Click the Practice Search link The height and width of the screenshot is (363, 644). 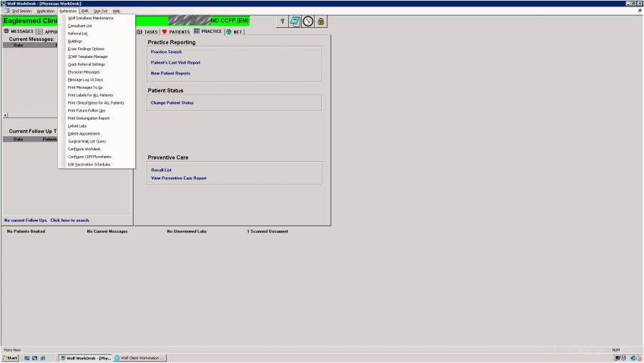pos(166,52)
